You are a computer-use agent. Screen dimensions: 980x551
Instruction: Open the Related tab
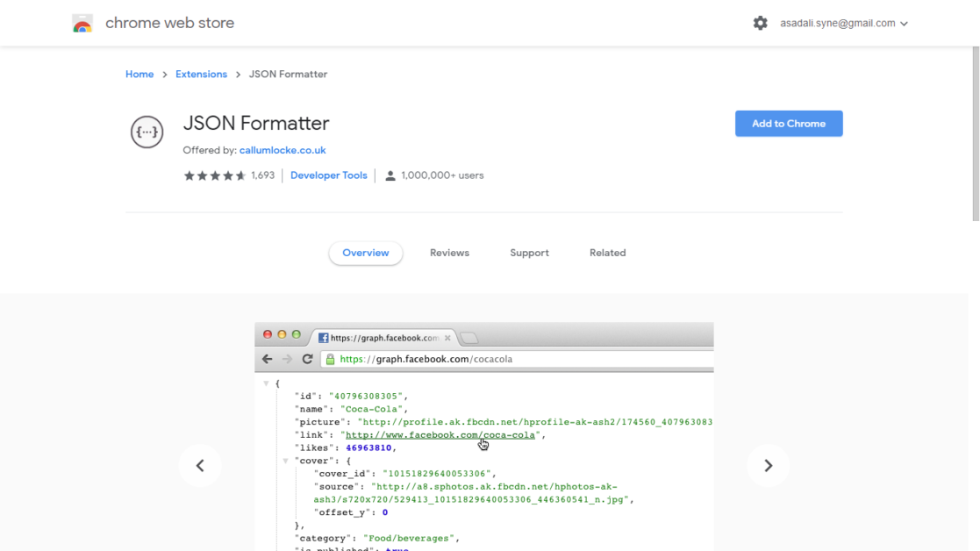tap(607, 253)
